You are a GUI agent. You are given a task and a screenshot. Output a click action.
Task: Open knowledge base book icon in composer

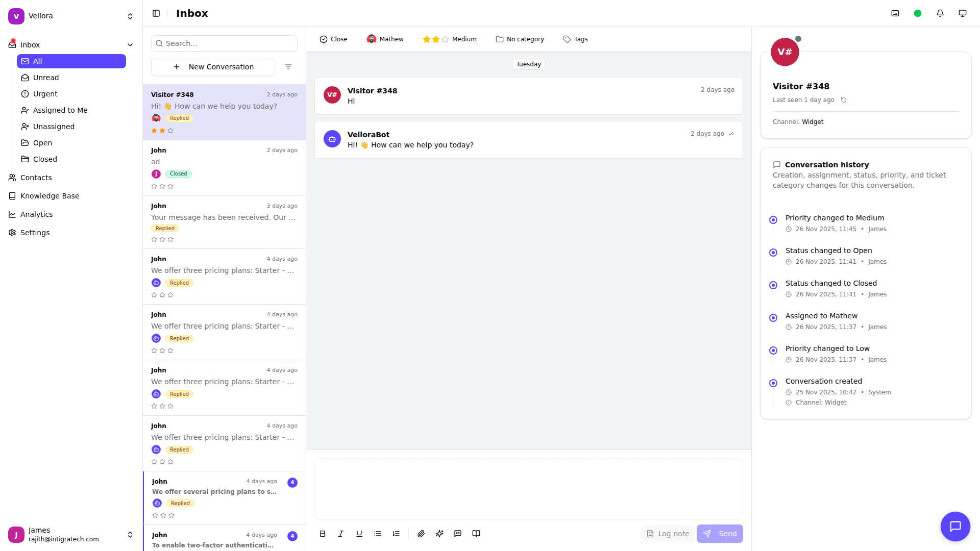pyautogui.click(x=476, y=534)
